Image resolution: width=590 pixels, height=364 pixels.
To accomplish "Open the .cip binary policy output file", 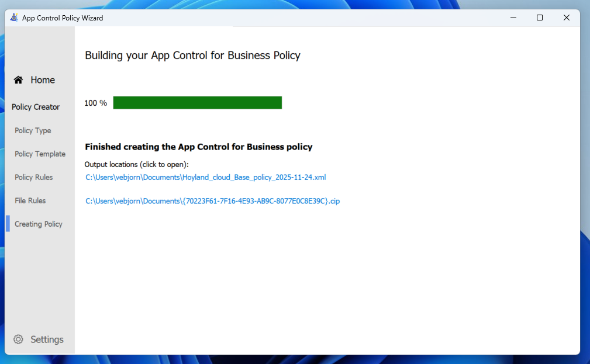I will pyautogui.click(x=212, y=201).
